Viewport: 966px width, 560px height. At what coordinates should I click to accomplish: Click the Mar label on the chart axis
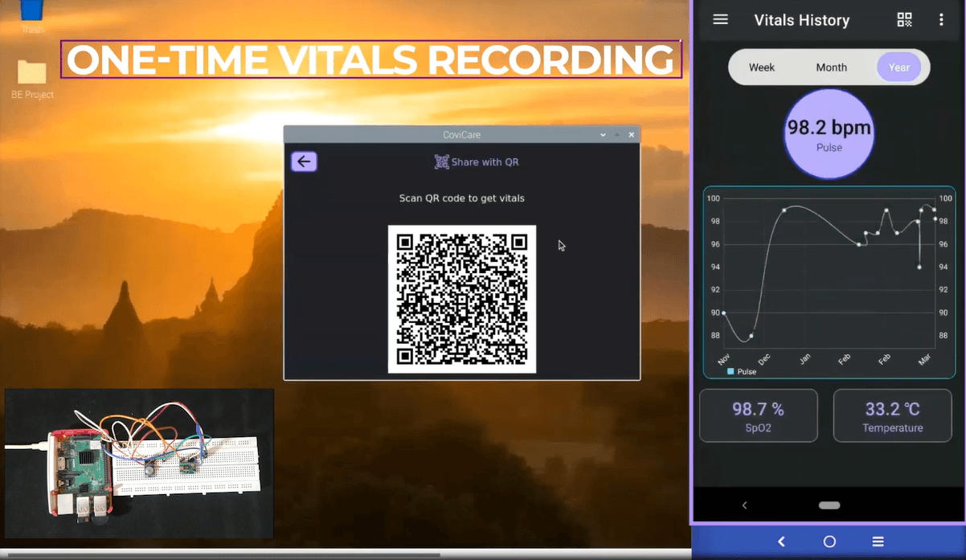tap(924, 358)
